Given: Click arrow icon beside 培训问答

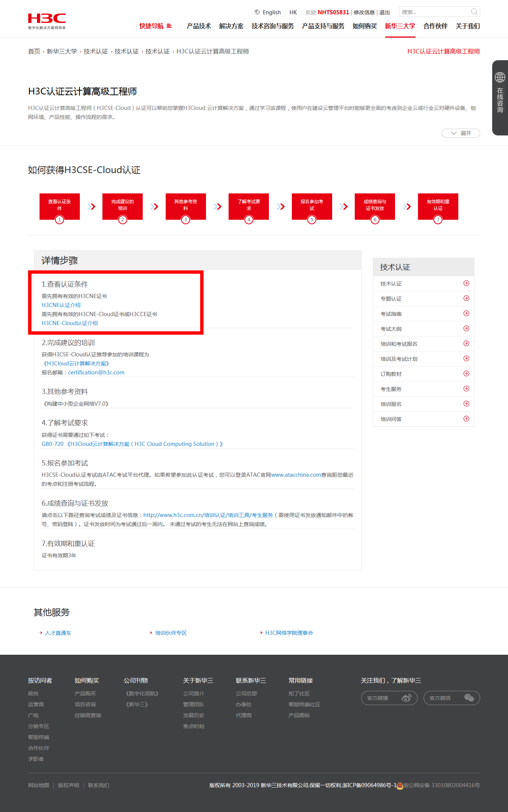Looking at the screenshot, I should pos(466,419).
